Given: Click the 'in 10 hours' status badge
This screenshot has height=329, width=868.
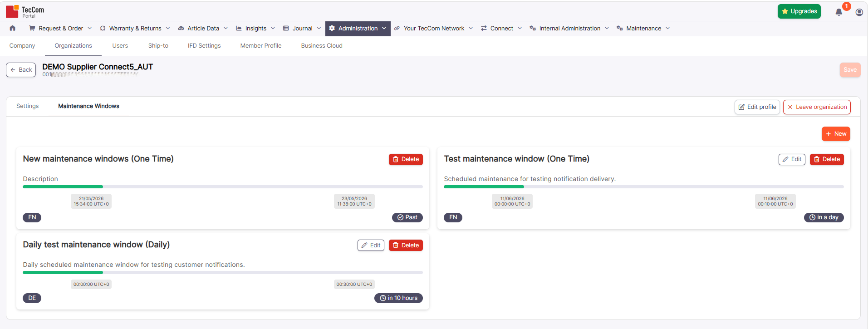Looking at the screenshot, I should point(398,298).
